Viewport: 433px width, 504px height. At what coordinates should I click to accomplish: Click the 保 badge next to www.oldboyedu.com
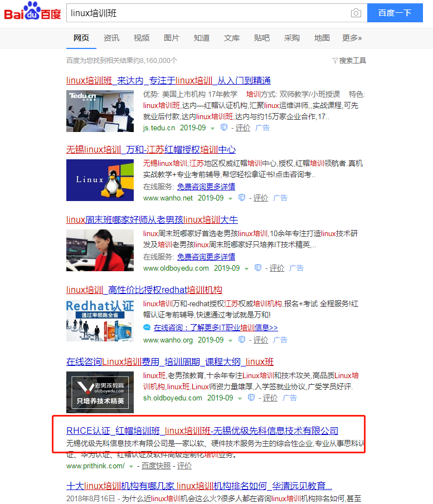[258, 268]
